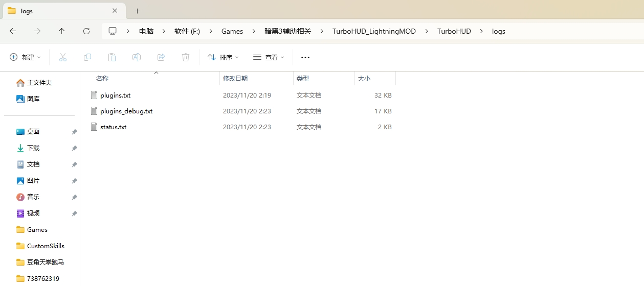Open a new tab with plus button
Screen dimensions: 644x286
click(x=137, y=11)
